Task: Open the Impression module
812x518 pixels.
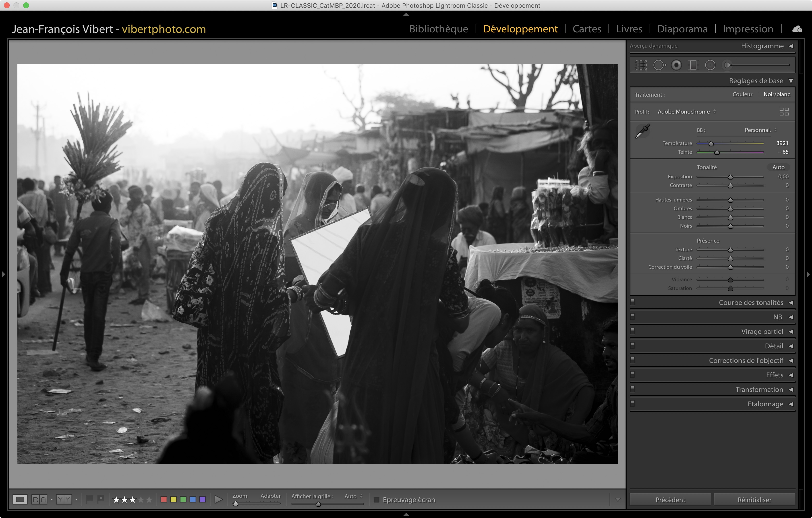Action: [747, 29]
